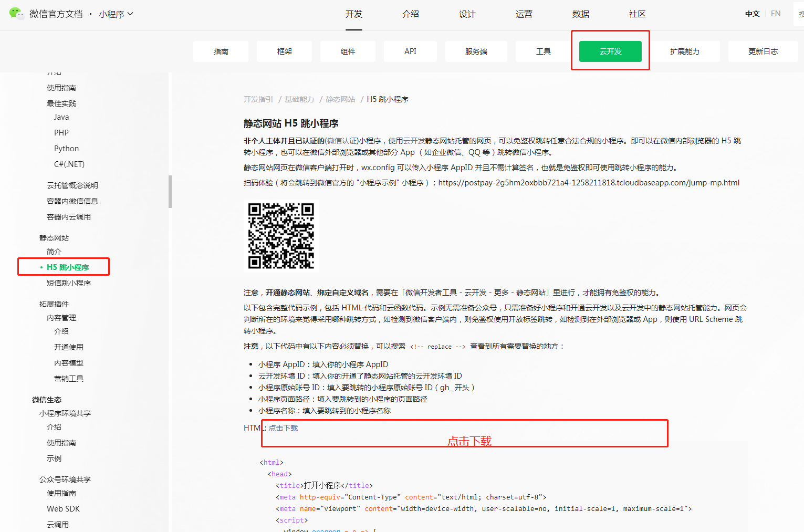Open the 框架 section tab
This screenshot has width=804, height=532.
[x=285, y=51]
